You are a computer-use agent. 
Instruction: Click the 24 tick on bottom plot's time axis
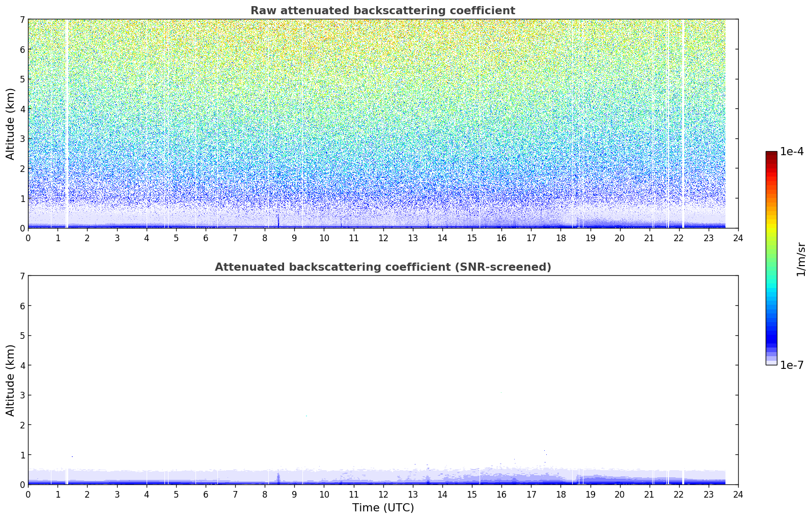738,494
